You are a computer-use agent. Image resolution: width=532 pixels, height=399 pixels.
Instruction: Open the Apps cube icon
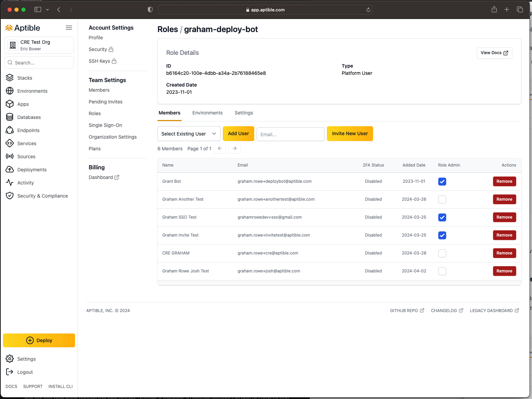(10, 104)
